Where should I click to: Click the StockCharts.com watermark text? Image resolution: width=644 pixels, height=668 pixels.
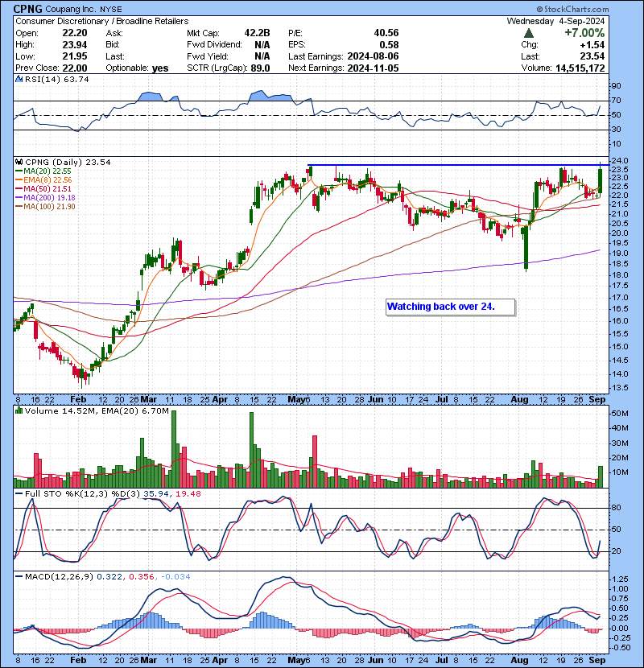[572, 9]
